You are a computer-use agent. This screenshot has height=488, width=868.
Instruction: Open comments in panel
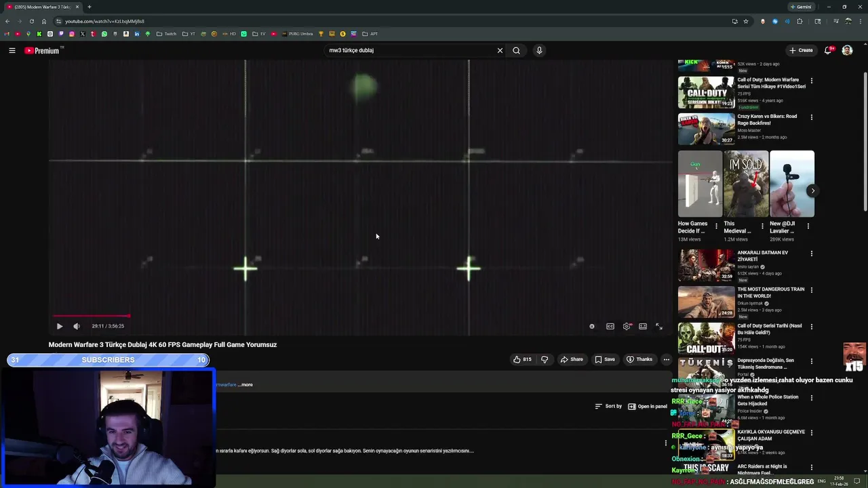point(648,406)
